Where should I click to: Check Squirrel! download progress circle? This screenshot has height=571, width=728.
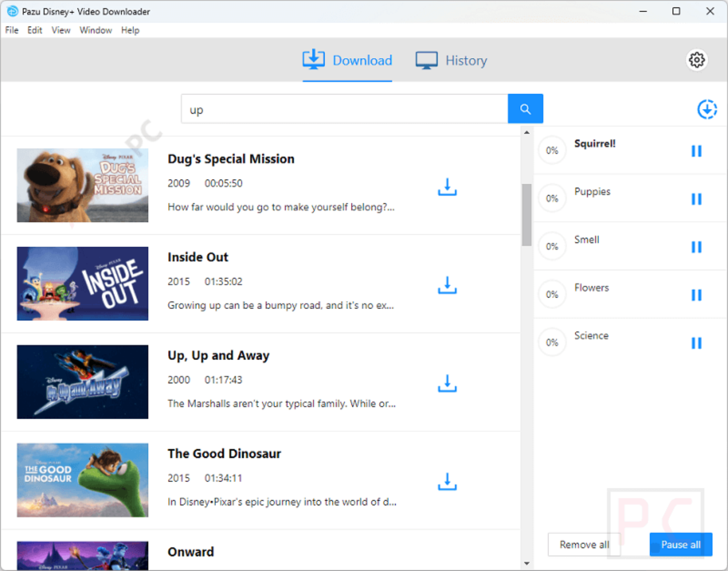tap(552, 150)
